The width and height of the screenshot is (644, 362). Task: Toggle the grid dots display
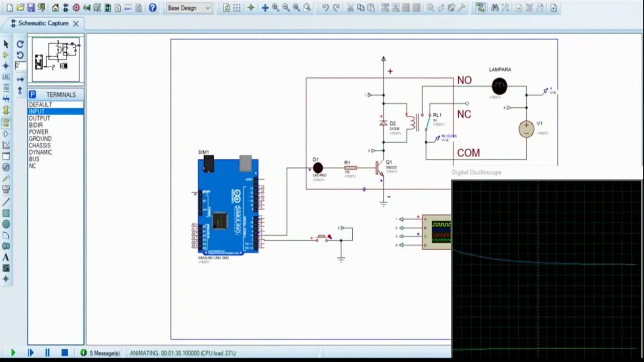point(237,8)
